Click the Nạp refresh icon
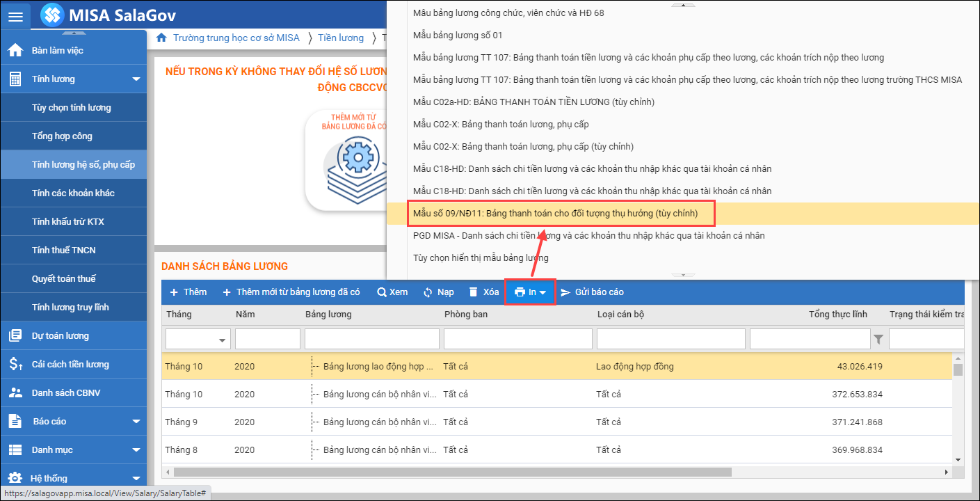 (x=428, y=292)
